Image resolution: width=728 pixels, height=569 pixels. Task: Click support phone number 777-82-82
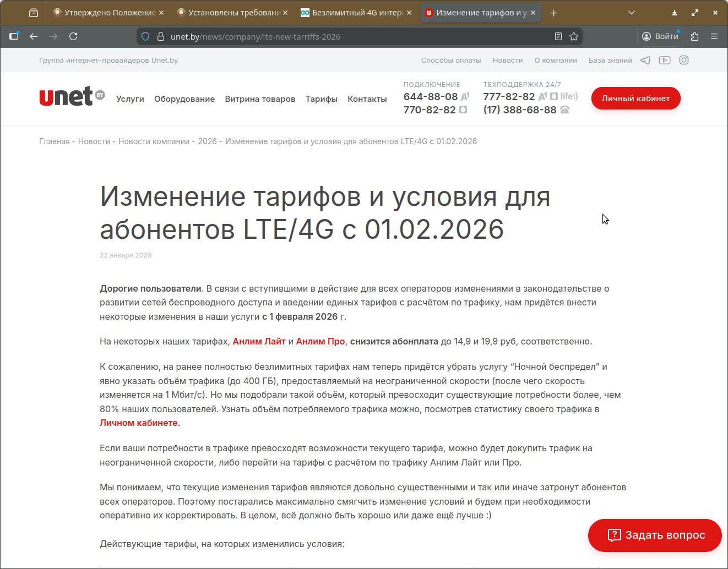[509, 96]
